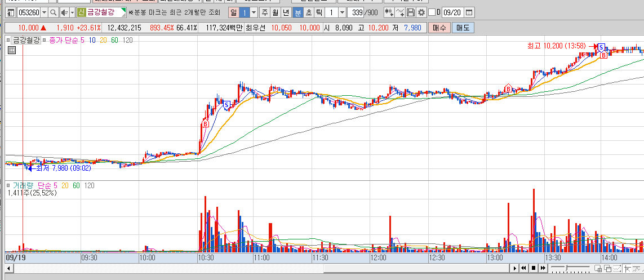This screenshot has width=644, height=280.
Task: Click the speaker sound alert icon
Action: pos(64,13)
